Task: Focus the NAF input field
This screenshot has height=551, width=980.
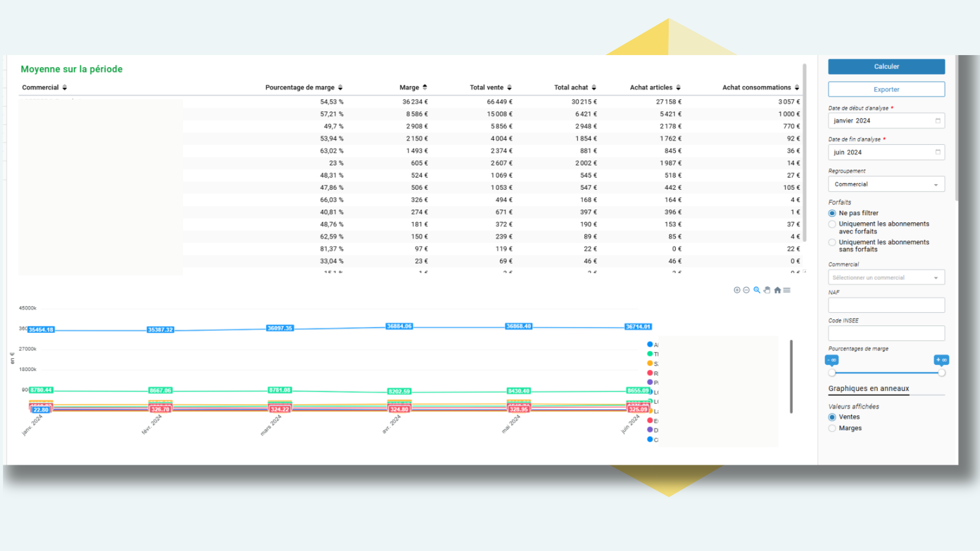Action: [886, 305]
